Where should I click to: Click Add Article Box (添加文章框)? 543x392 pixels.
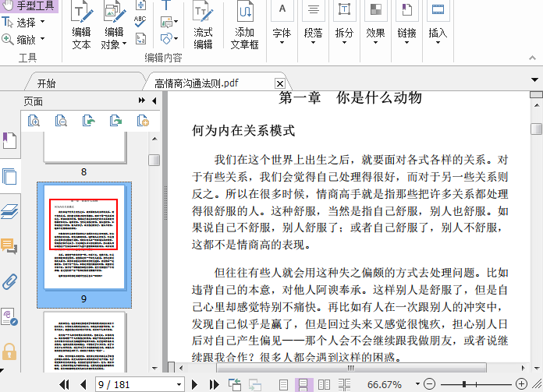244,25
